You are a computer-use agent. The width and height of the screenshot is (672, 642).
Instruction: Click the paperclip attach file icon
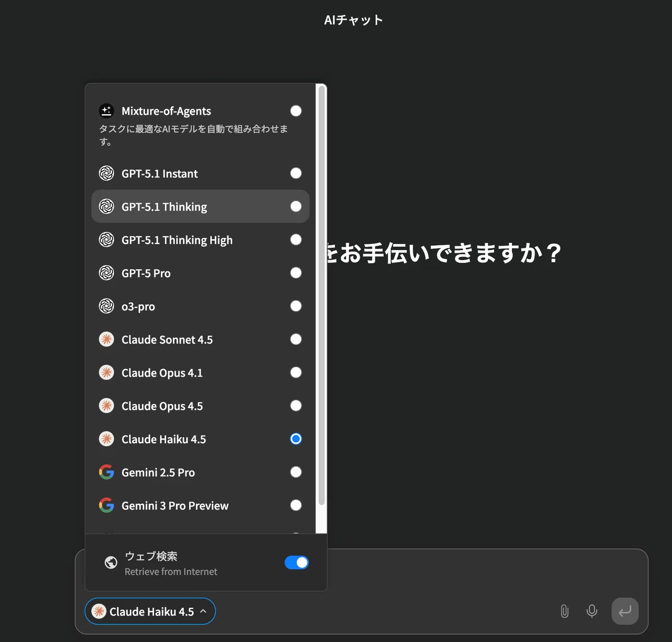tap(564, 611)
